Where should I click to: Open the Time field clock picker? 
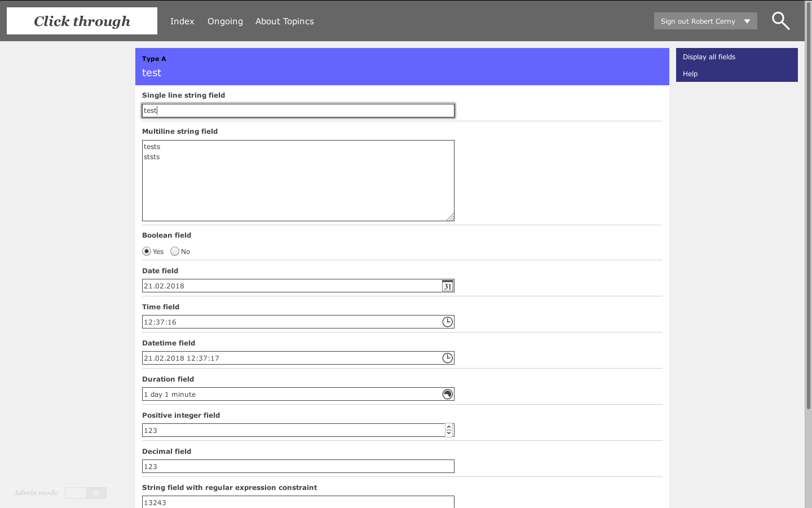447,322
